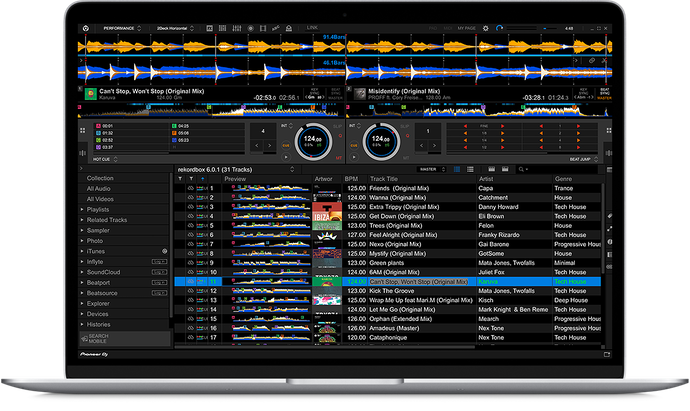
Task: Click the blue cloud sync indicator icon
Action: (499, 28)
